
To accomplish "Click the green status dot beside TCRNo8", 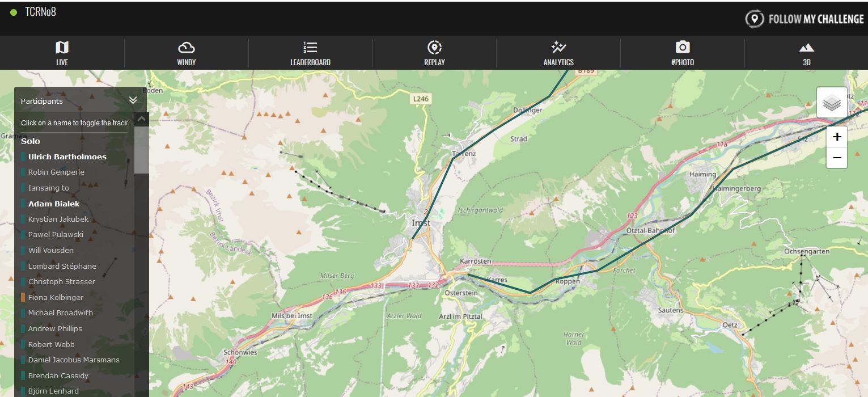I will click(14, 12).
